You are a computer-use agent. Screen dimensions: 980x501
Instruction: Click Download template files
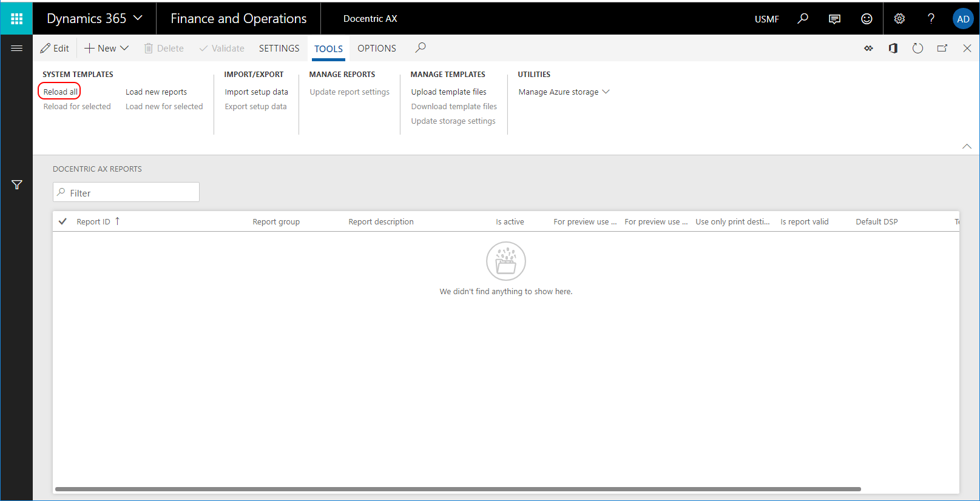tap(454, 107)
